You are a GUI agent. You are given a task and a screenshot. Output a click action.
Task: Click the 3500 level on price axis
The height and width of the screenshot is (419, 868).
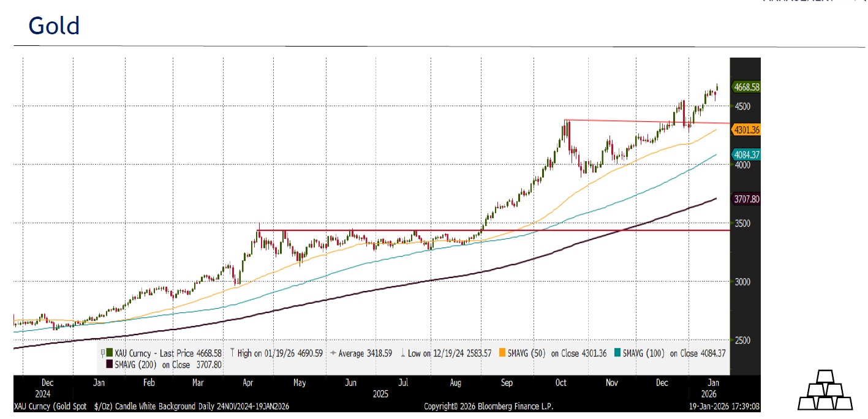coord(742,224)
